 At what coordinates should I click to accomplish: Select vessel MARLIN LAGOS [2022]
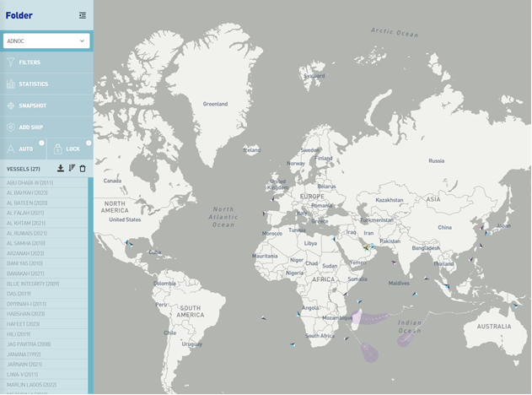click(x=44, y=385)
